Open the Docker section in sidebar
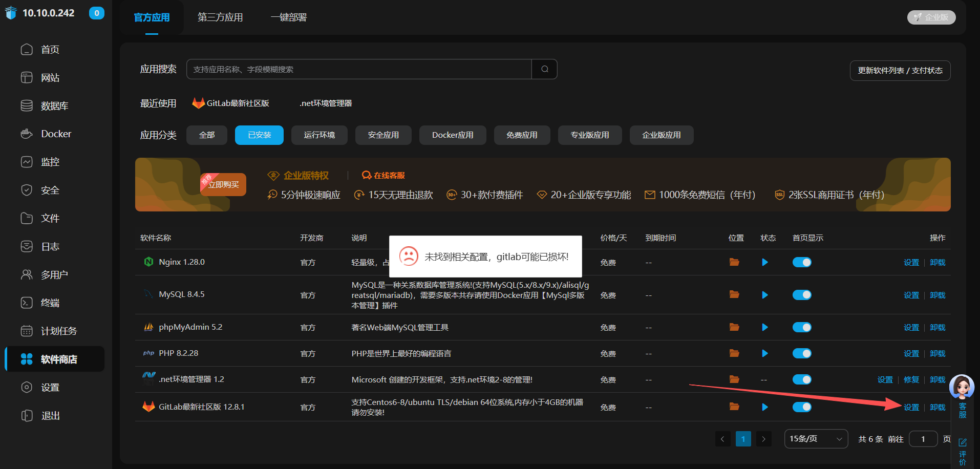This screenshot has width=980, height=469. coord(55,134)
